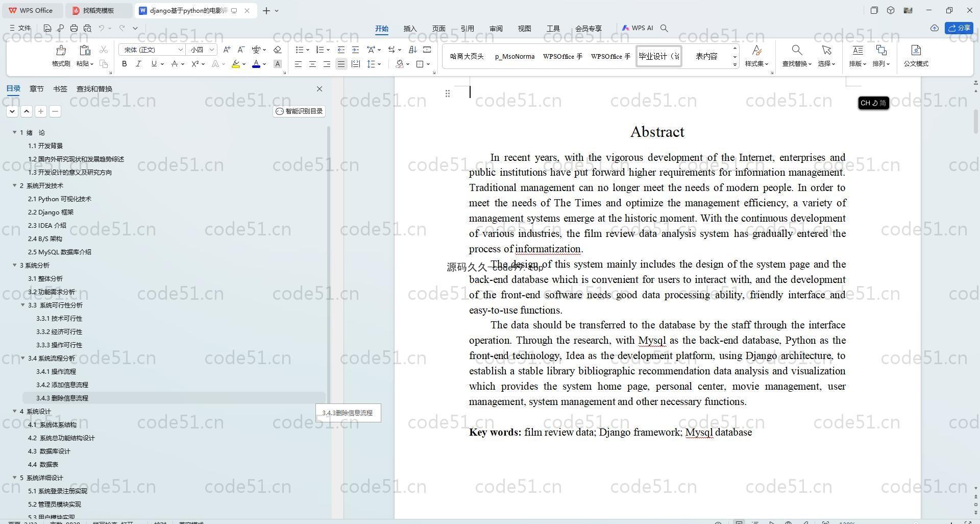Toggle Bold formatting
Screen dimensions: 980x524
[124, 64]
